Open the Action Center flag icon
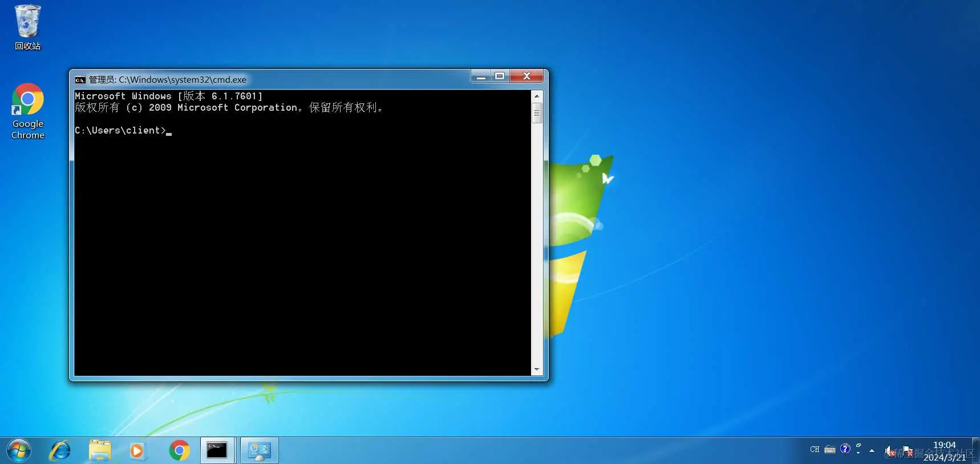Screen dimensions: 980x464 coord(908,451)
